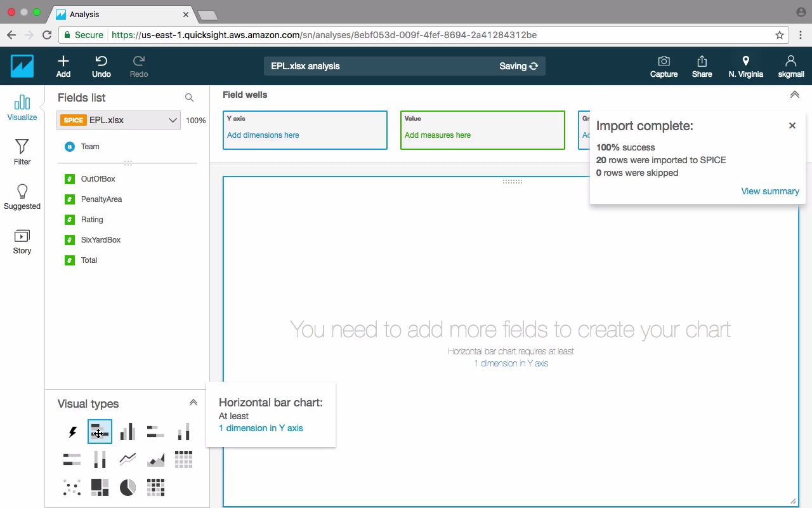Close the Import complete notification
Viewport: 812px width, 508px height.
pos(792,126)
